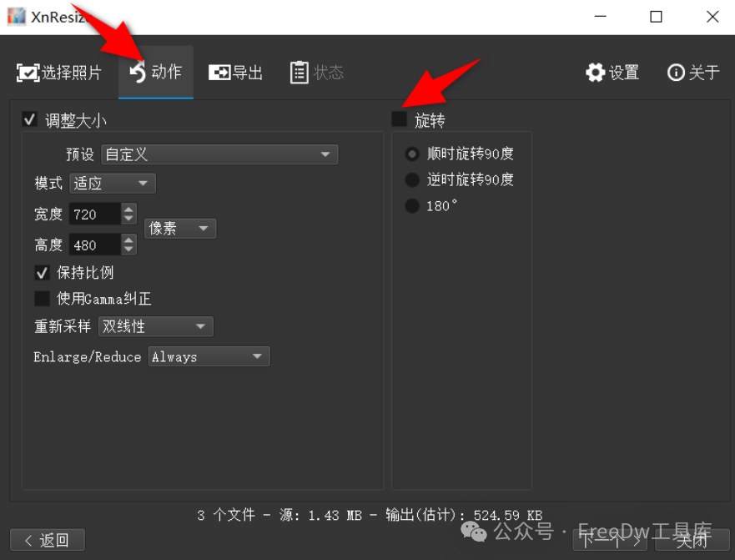
Task: Enable the 使用Gamma纠正 checkbox
Action: (x=42, y=298)
